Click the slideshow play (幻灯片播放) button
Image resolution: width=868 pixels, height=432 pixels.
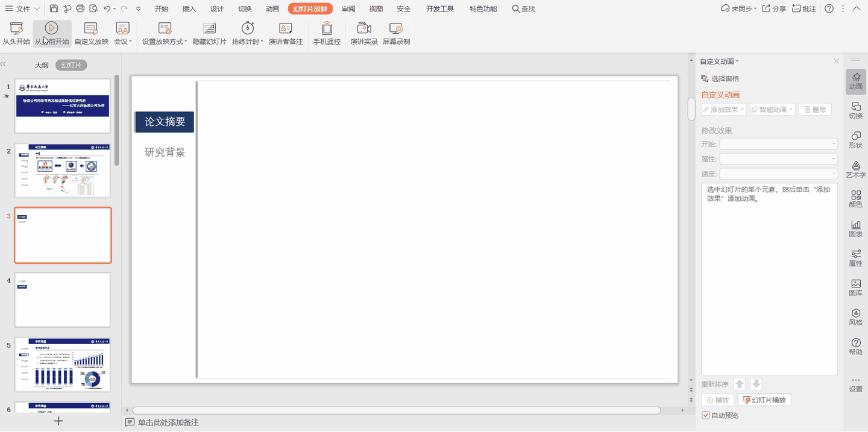764,400
